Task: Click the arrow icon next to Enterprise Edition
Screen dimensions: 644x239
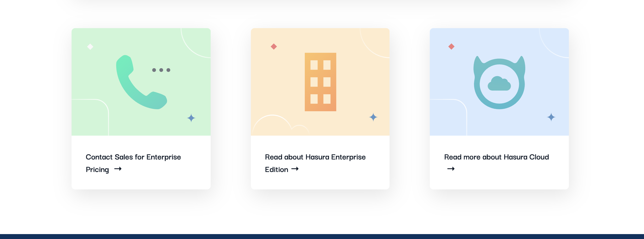Action: coord(295,169)
